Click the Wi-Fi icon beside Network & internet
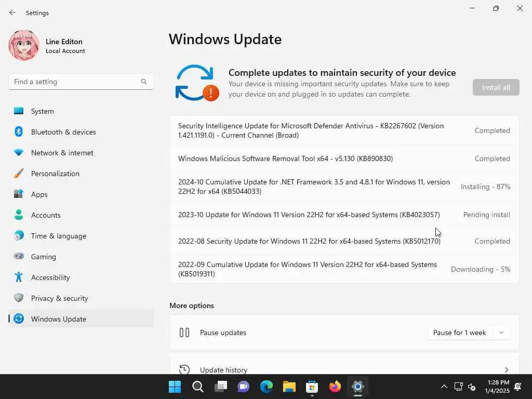 tap(19, 153)
